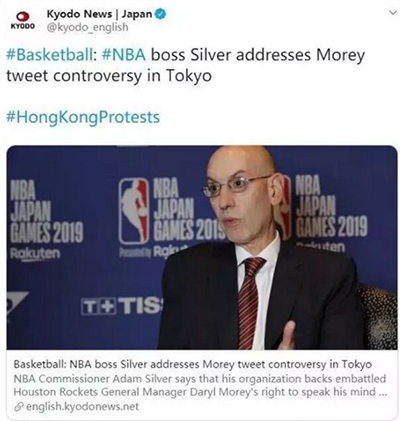Click the blue verified badge
Image resolution: width=400 pixels, height=421 pixels.
tap(161, 14)
